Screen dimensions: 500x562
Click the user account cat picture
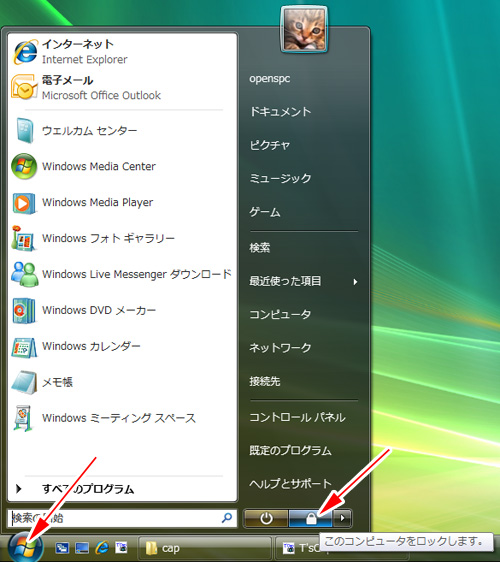coord(304,29)
